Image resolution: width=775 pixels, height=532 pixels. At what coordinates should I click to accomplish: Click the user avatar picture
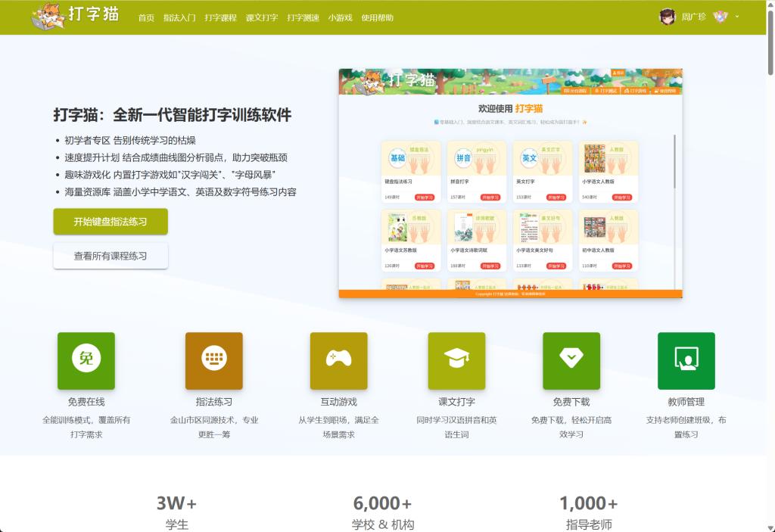(x=668, y=17)
